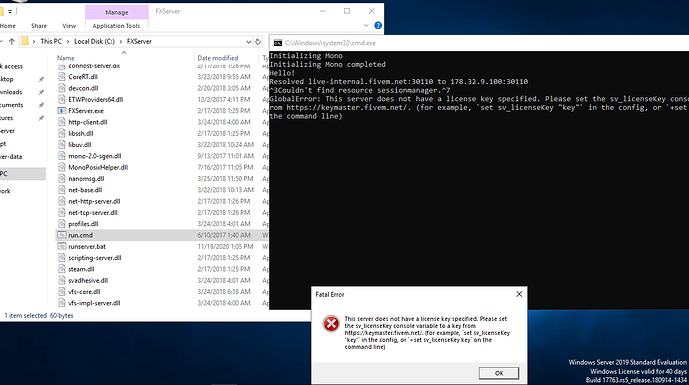
Task: Open the blue Help question mark icon
Action: coord(378,25)
